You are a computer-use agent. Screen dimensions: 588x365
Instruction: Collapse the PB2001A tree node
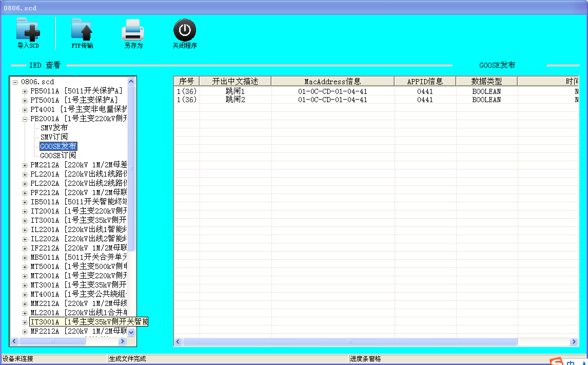[25, 119]
